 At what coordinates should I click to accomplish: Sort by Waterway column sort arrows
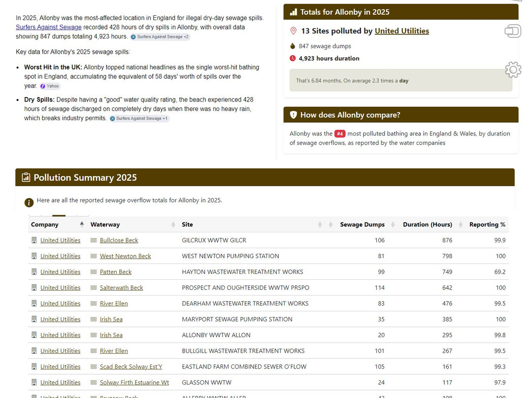coord(173,224)
